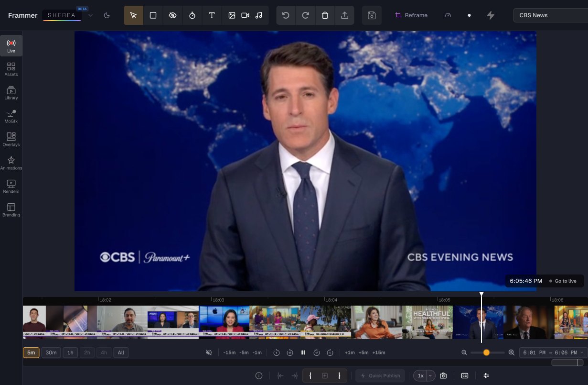Select the rectangle shape tool
The height and width of the screenshot is (385, 588).
153,15
